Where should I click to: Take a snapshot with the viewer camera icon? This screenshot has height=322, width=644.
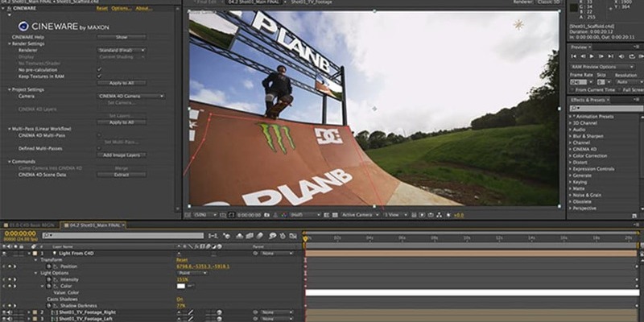(266, 215)
